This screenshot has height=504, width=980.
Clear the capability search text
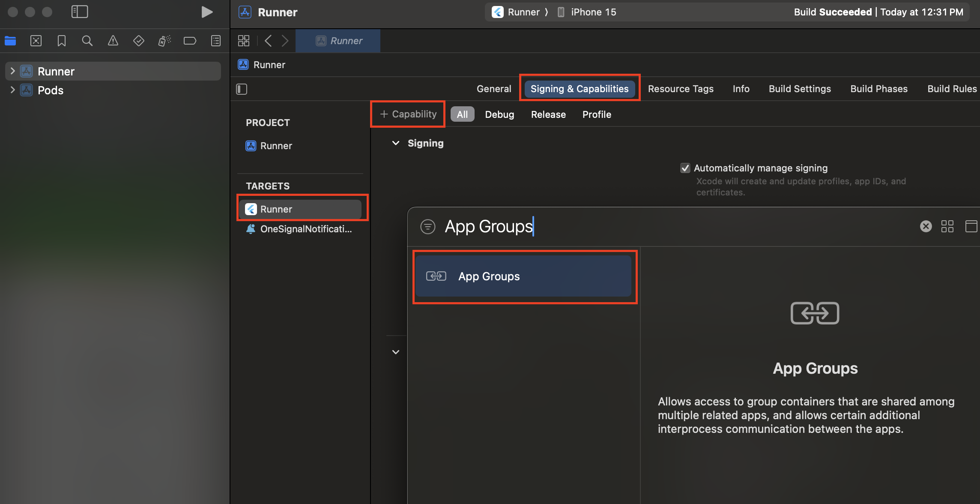tap(926, 226)
